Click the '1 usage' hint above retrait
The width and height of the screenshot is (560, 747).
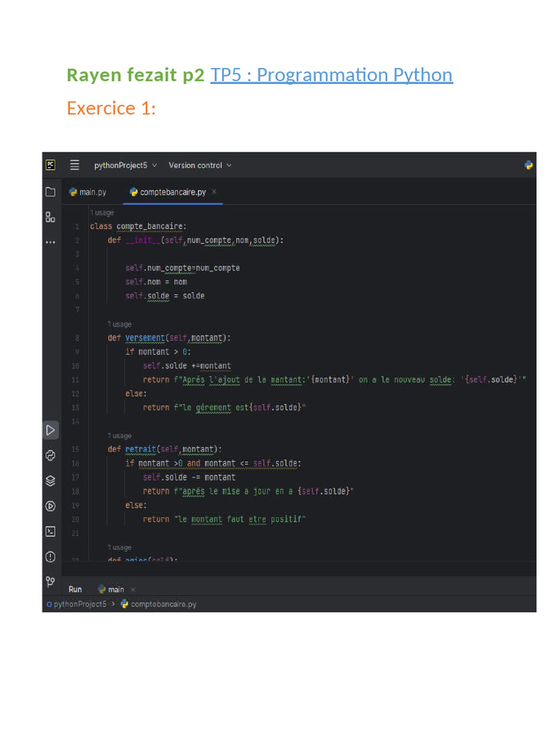[120, 436]
